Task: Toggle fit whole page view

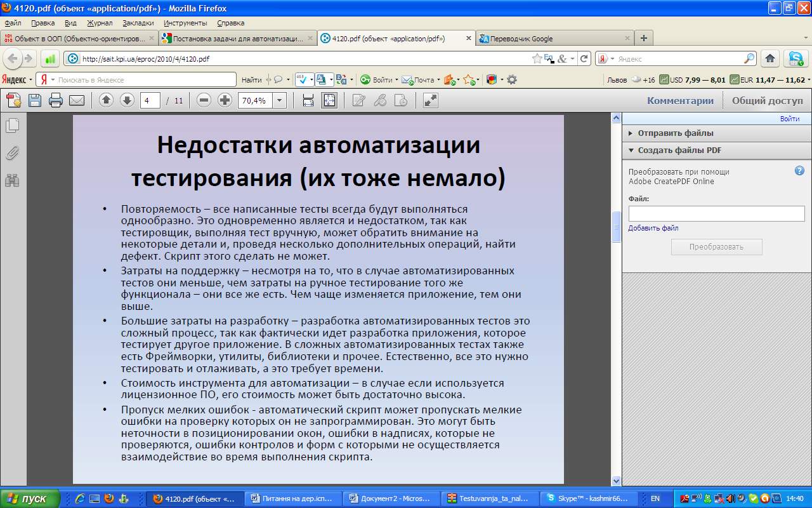Action: [x=329, y=100]
